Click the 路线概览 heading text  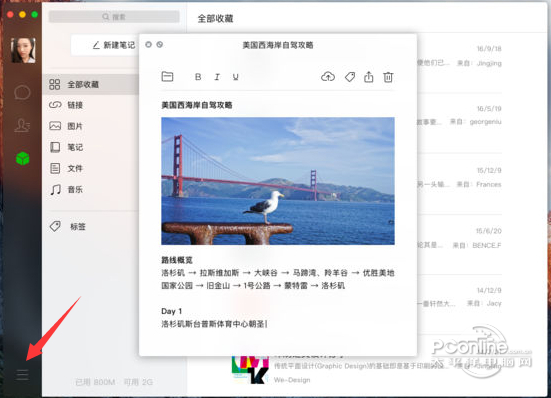pyautogui.click(x=177, y=260)
